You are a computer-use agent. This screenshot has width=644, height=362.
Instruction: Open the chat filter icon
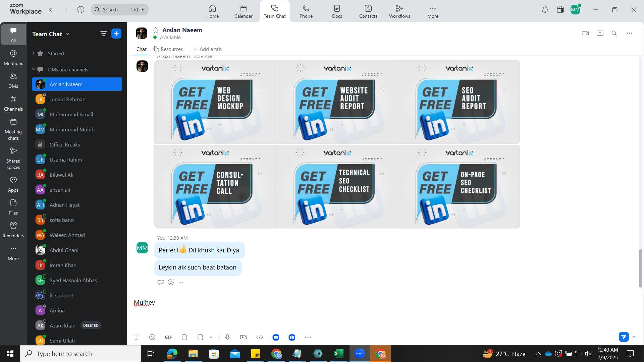(x=103, y=34)
